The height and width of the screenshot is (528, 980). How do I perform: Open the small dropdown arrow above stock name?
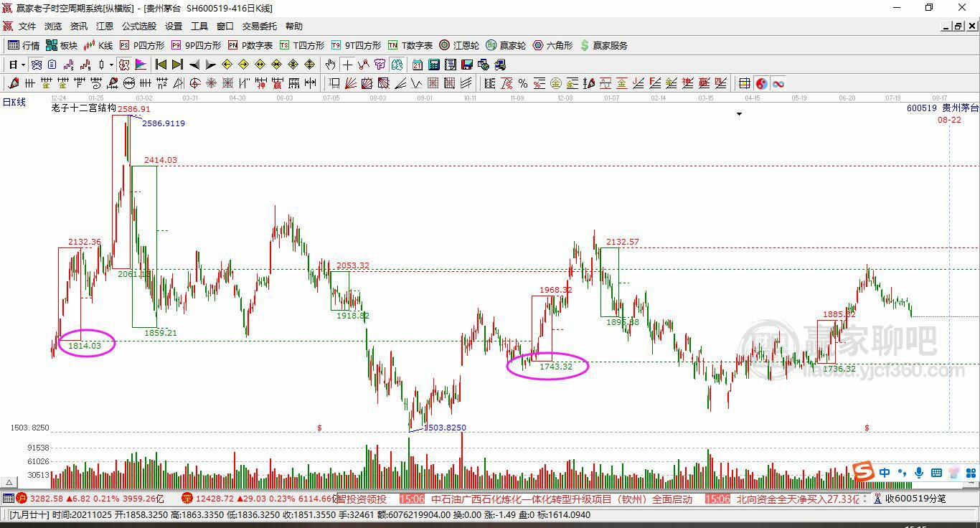pyautogui.click(x=739, y=113)
